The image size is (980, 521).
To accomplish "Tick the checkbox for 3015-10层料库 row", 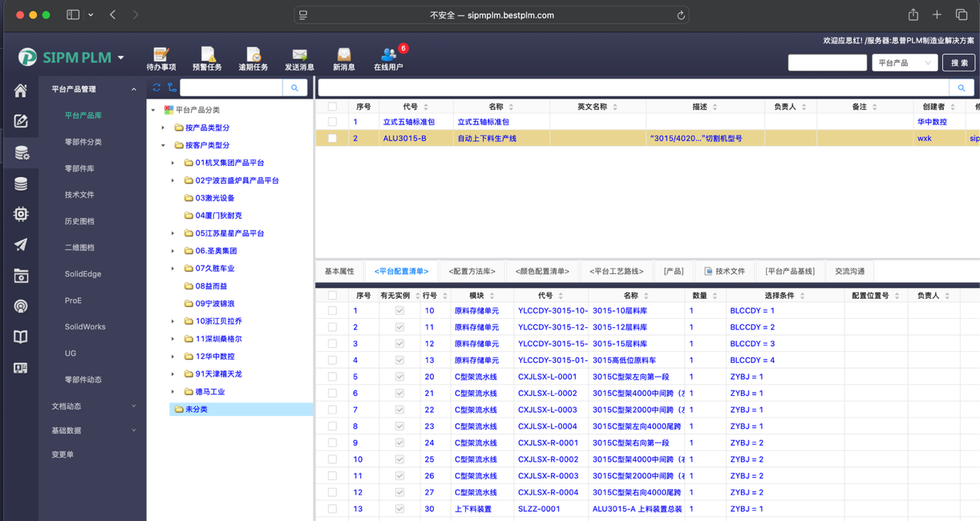I will click(x=333, y=311).
